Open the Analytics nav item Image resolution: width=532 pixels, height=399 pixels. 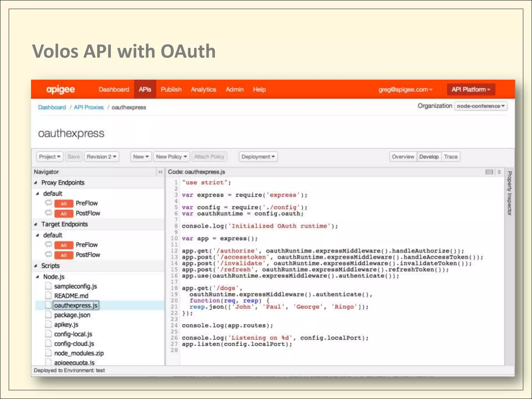tap(203, 89)
